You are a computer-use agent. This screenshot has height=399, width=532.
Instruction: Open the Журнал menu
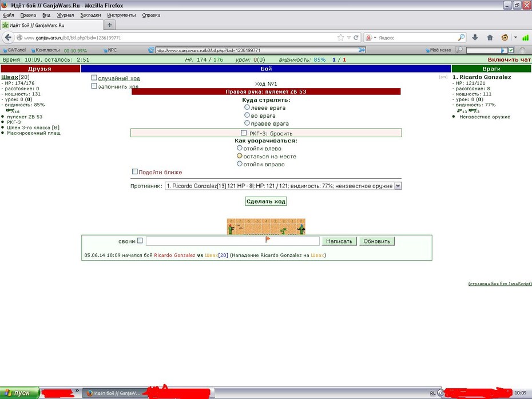click(65, 15)
